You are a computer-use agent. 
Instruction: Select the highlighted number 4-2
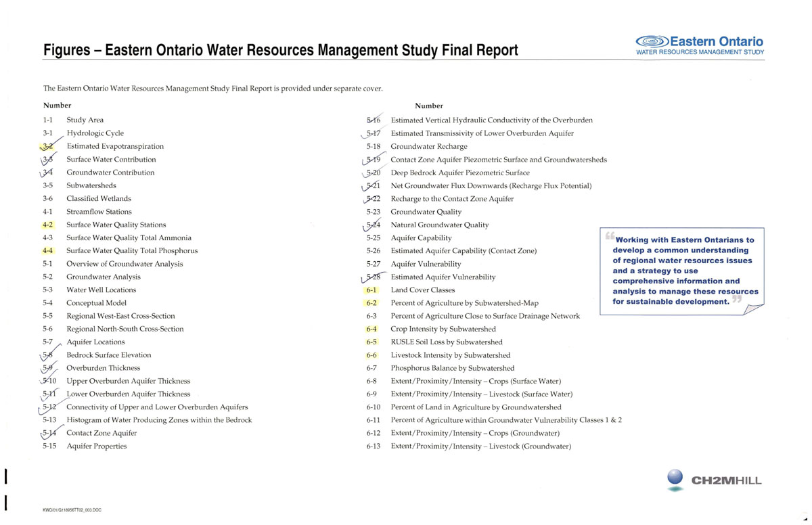[x=47, y=225]
